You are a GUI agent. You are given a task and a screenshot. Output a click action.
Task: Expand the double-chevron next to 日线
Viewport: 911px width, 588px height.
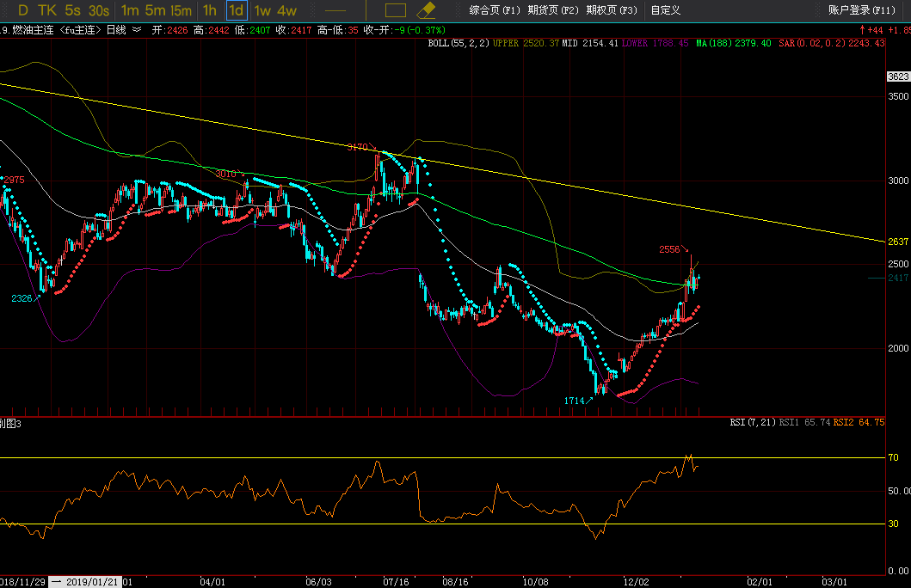[x=137, y=29]
